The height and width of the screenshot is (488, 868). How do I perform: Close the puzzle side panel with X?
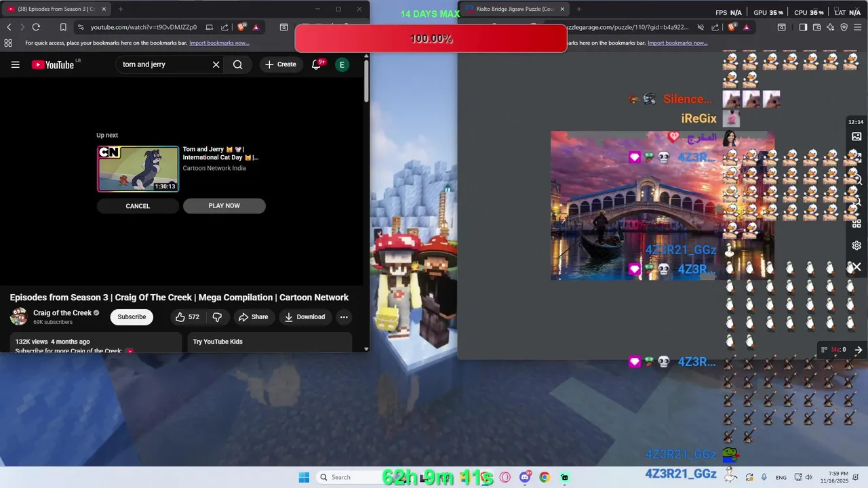pyautogui.click(x=856, y=267)
